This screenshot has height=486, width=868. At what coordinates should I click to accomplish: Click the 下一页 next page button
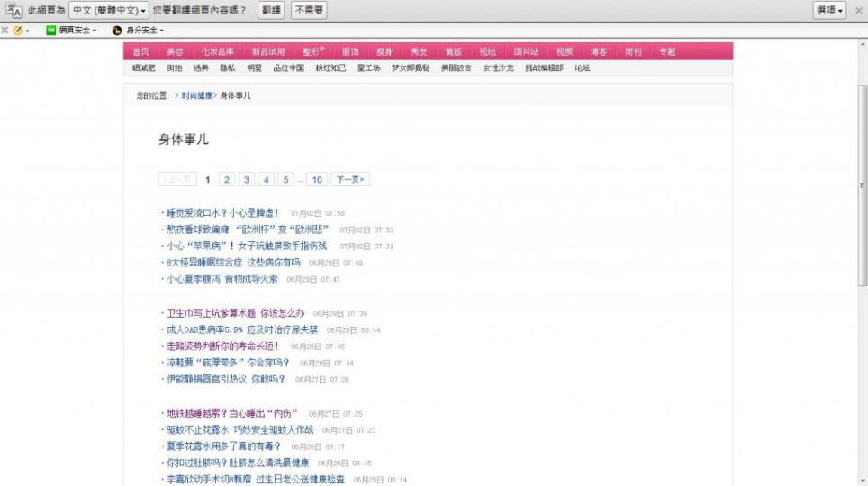coord(350,180)
